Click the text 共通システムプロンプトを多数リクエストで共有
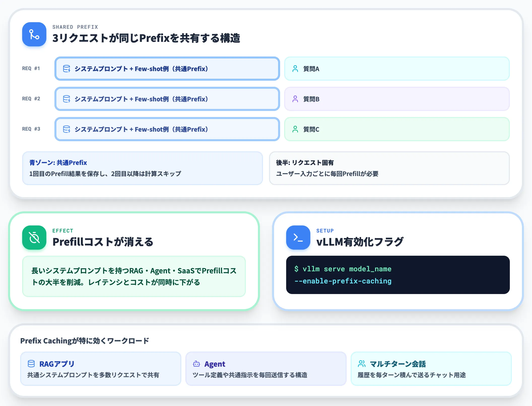 tap(93, 375)
